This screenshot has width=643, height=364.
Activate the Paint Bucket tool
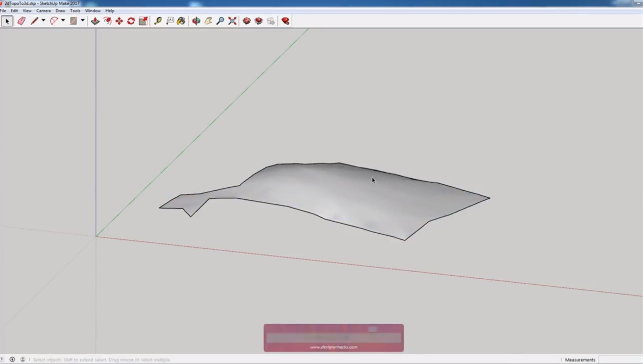coord(181,21)
